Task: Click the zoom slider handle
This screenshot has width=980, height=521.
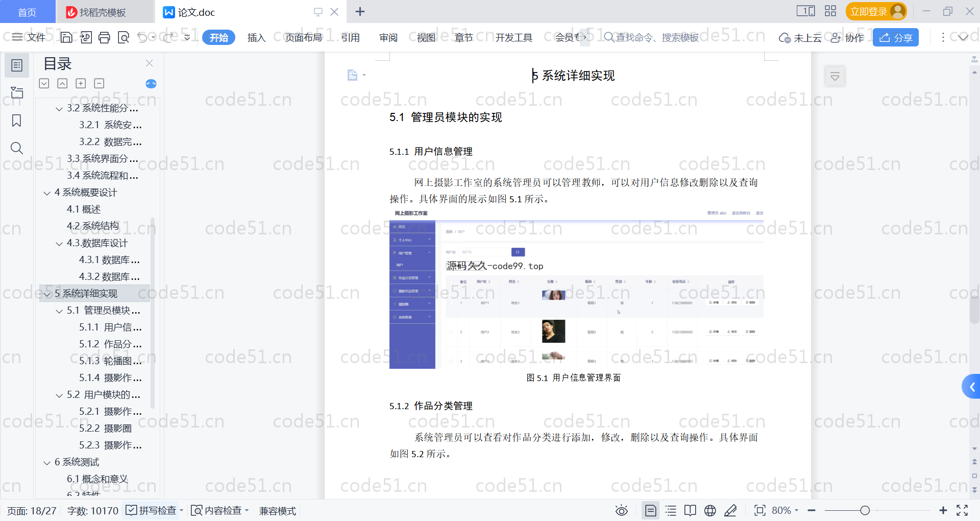Action: point(865,510)
